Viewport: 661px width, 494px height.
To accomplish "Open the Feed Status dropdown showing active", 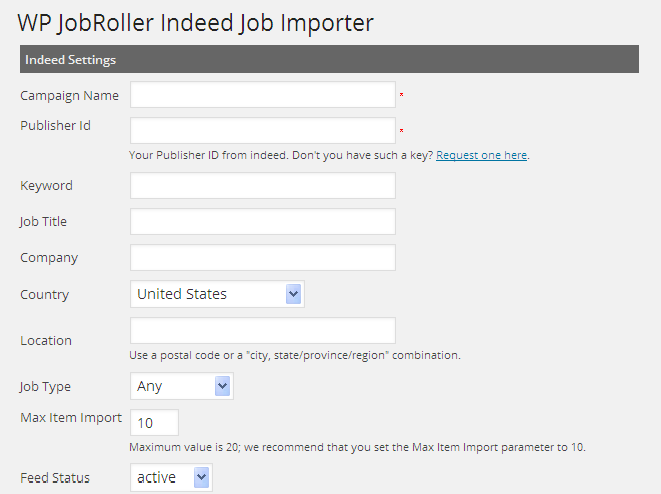I will coord(171,478).
